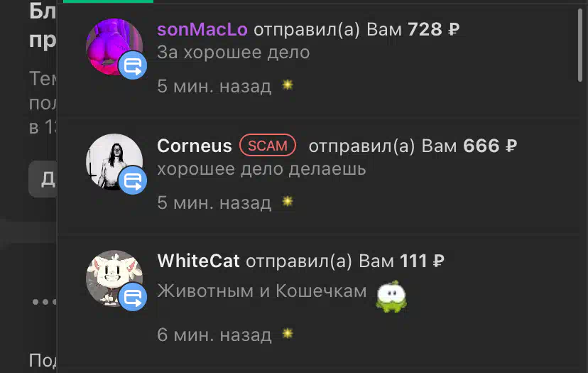Click unread star next to Corneus timestamp

[x=288, y=201]
